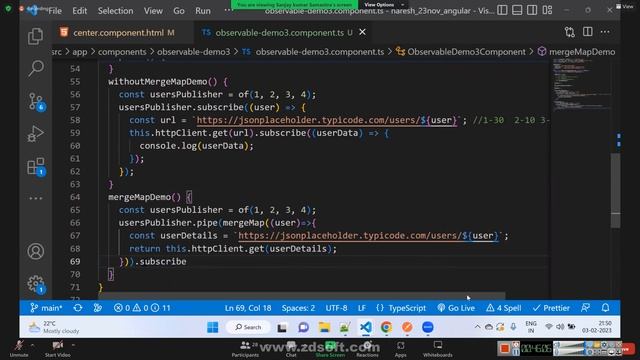Show errors and warnings counts in status bar
This screenshot has height=360, width=640.
[142, 308]
